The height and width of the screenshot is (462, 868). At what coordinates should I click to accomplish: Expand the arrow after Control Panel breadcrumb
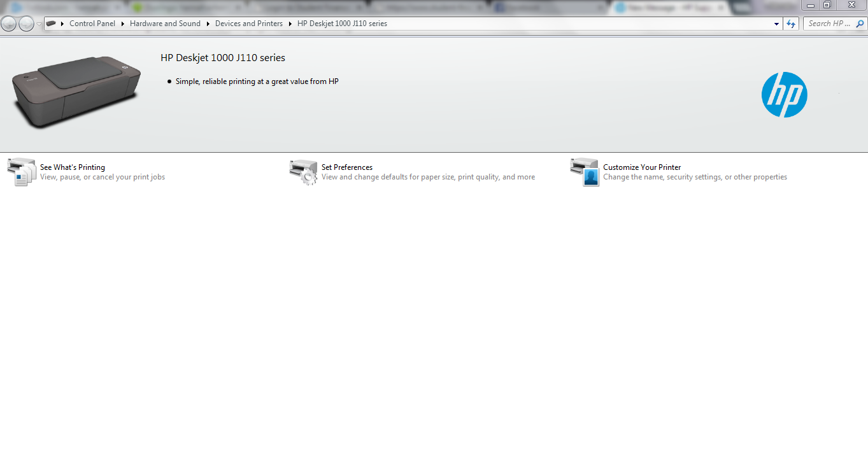pyautogui.click(x=122, y=24)
